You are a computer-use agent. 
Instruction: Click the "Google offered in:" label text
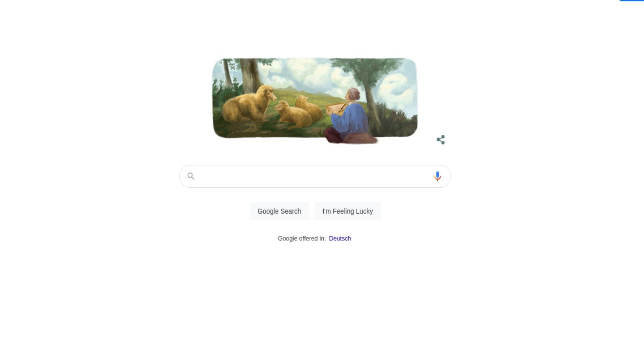point(302,238)
